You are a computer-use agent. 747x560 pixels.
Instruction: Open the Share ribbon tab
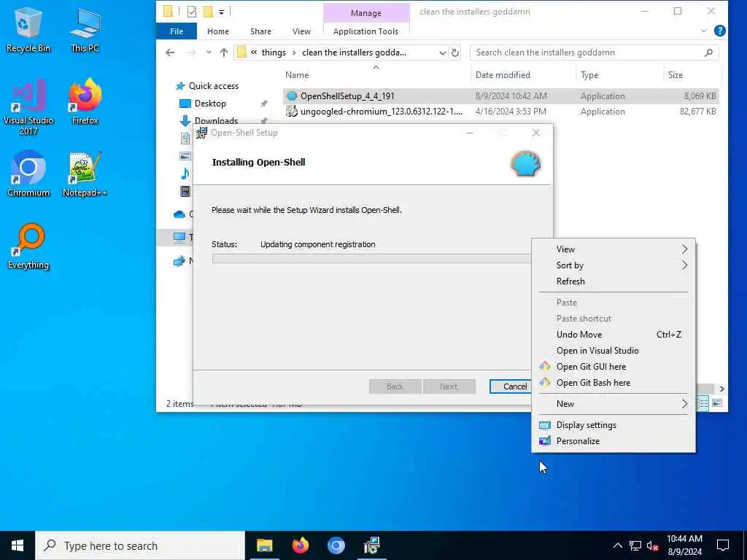(260, 31)
